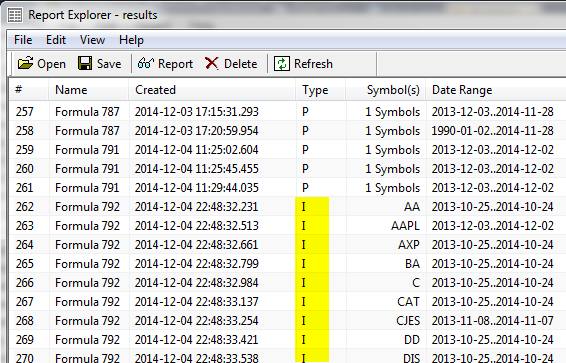Viewport: 566px width, 363px height.
Task: Click the red X Delete icon
Action: 212,64
